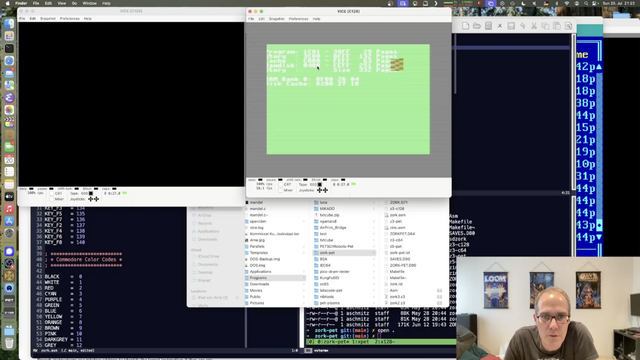Click the tape control icon in the active VICE status bar
Screen dimensions: 640x360
(x=320, y=184)
